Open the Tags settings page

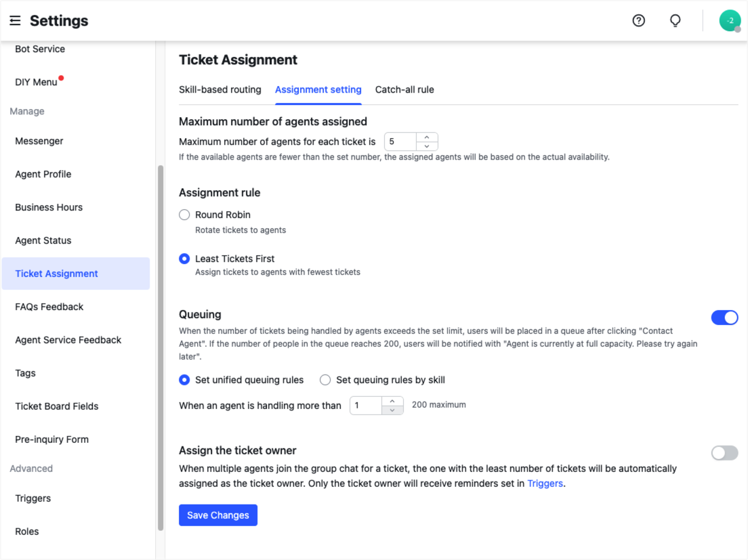[x=25, y=373]
